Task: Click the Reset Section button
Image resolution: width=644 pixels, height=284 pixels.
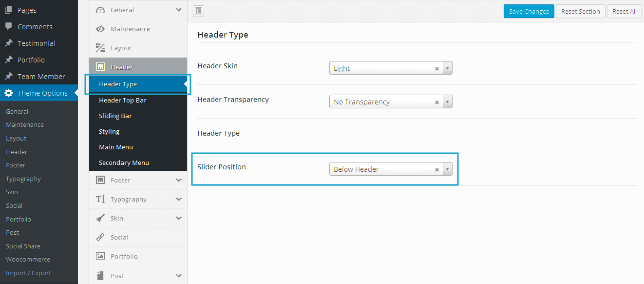Action: pos(580,12)
